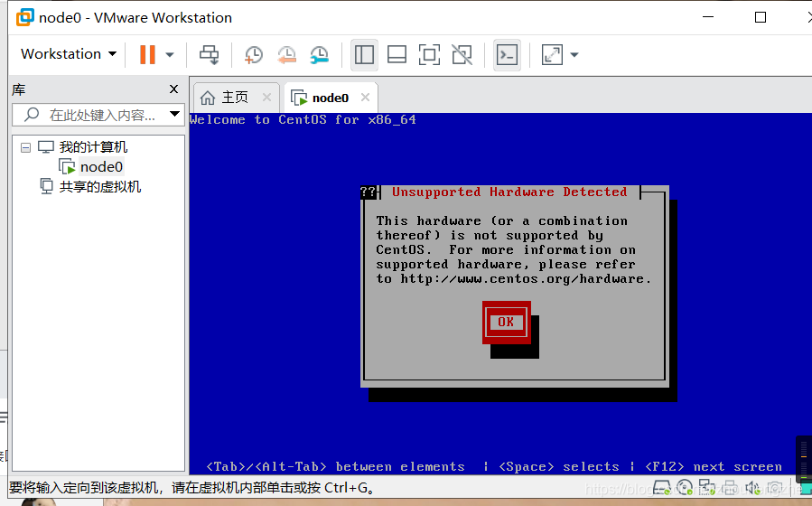Click the stretch guest display icon
812x506 pixels.
point(552,54)
